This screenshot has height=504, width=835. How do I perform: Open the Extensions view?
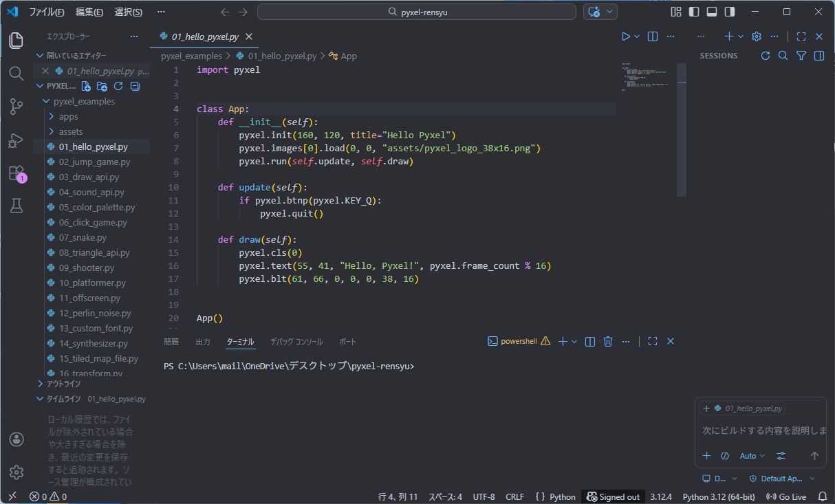point(17,173)
